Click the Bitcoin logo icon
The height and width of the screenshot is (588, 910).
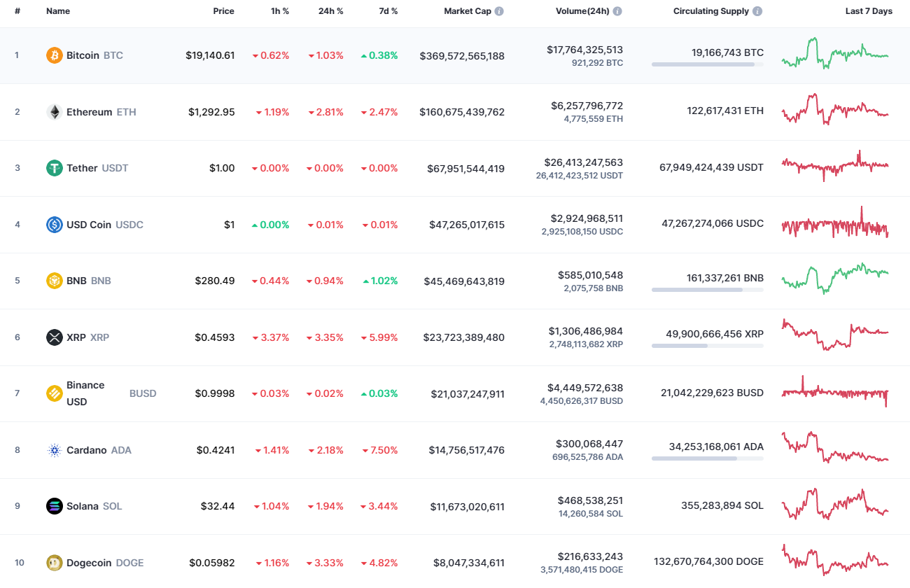tap(52, 55)
